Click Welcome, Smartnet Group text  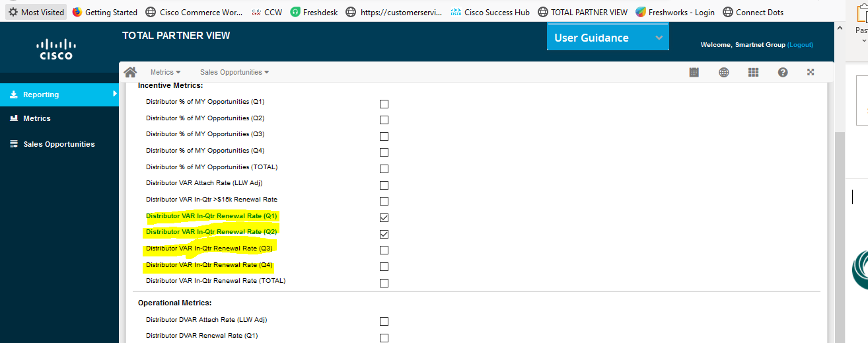(742, 45)
